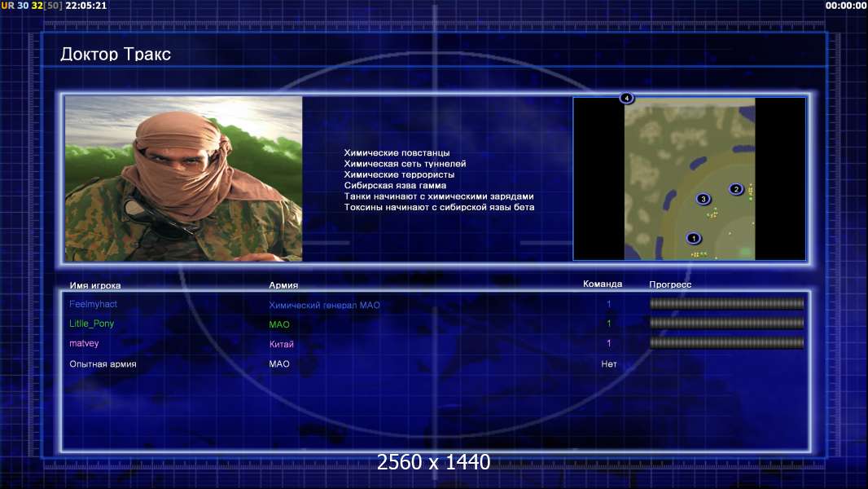Click 'Танки начинают с химическими зарядами' line

point(438,196)
